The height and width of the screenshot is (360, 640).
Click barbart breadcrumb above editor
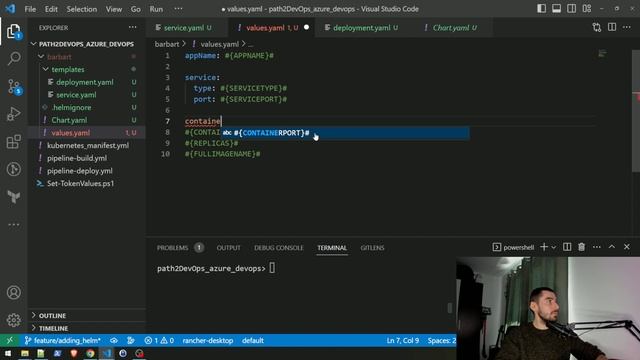(x=167, y=44)
